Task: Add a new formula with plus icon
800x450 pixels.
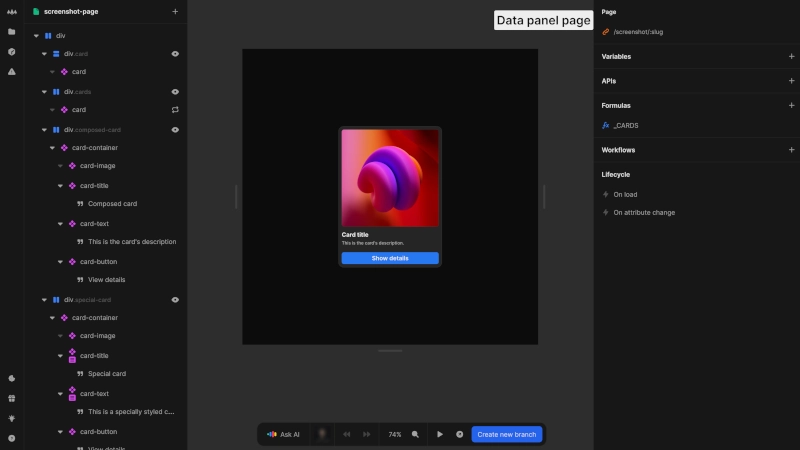Action: tap(791, 105)
